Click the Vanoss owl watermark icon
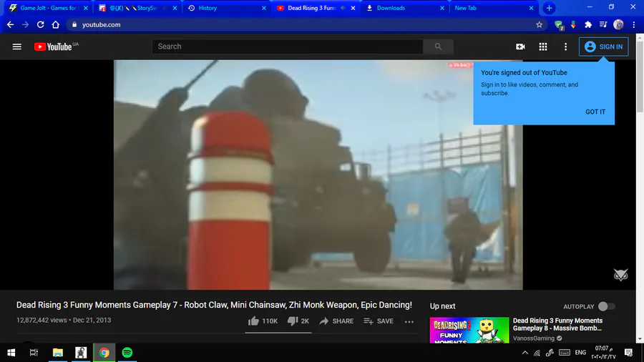This screenshot has width=644, height=362. click(620, 275)
